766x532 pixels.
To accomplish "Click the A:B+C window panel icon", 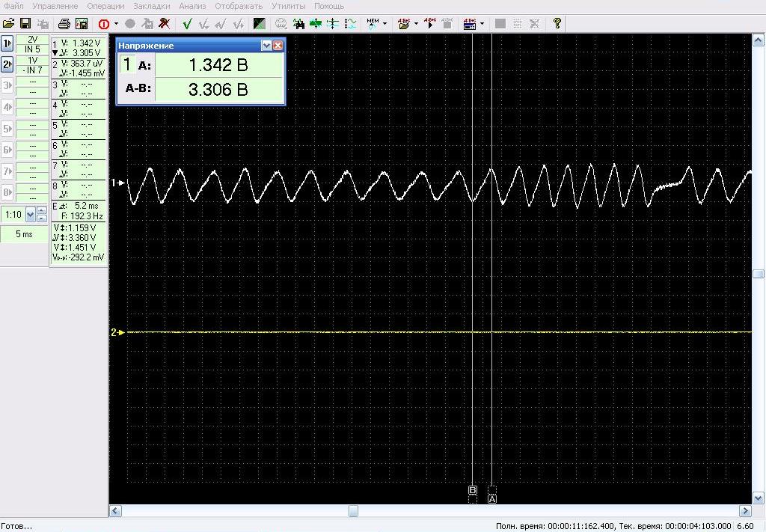I will pos(470,23).
